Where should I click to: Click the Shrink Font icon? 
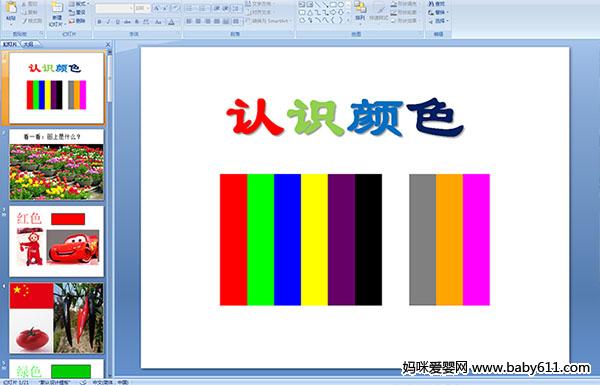(x=165, y=8)
